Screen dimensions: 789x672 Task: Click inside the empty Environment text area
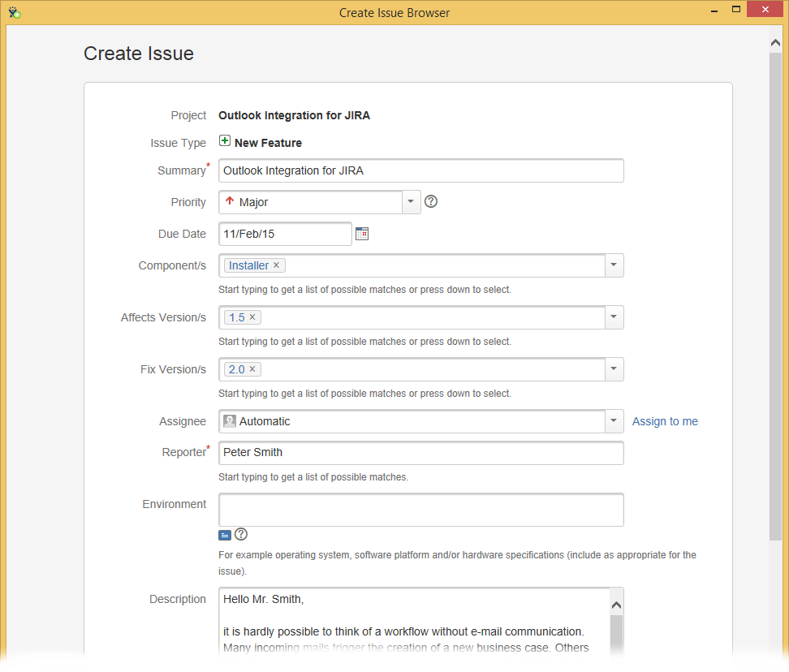coord(420,510)
